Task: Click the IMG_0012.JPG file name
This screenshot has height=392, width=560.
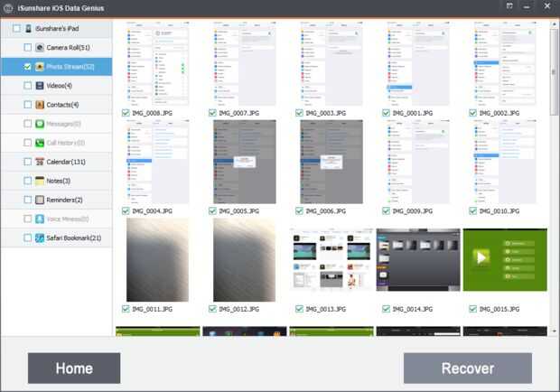Action: tap(239, 309)
